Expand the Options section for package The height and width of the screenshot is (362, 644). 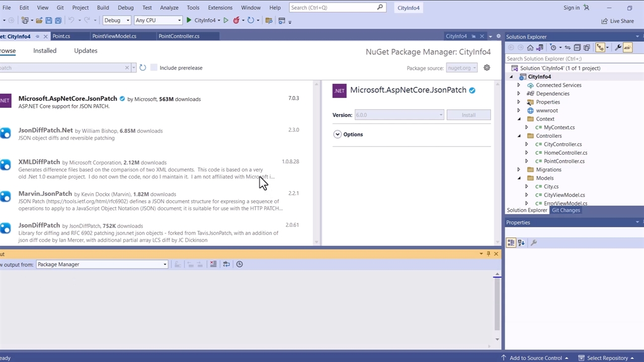(338, 134)
